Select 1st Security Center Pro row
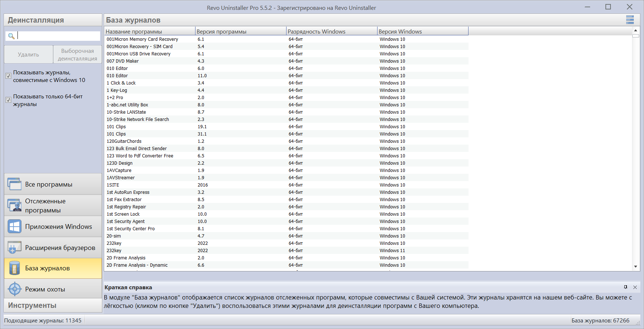The image size is (644, 329). [286, 229]
